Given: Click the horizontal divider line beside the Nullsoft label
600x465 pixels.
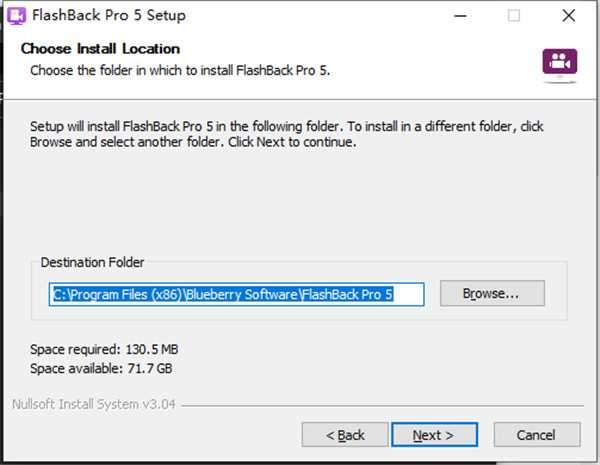Looking at the screenshot, I should (x=380, y=407).
